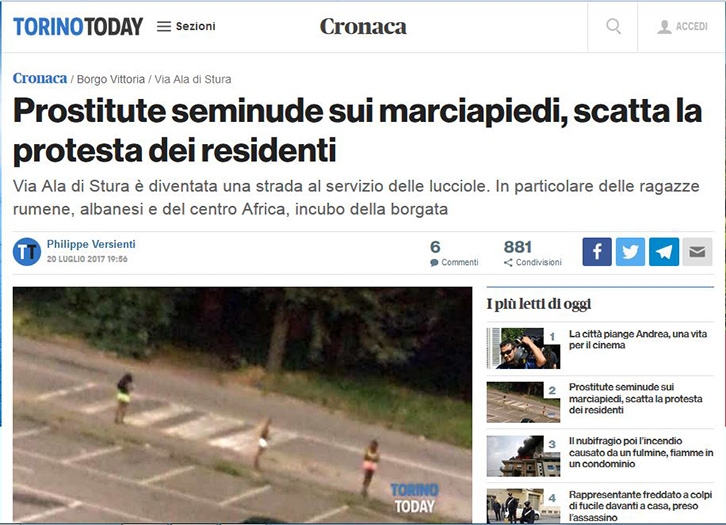Click the Accedi user icon
The height and width of the screenshot is (525, 726).
664,27
